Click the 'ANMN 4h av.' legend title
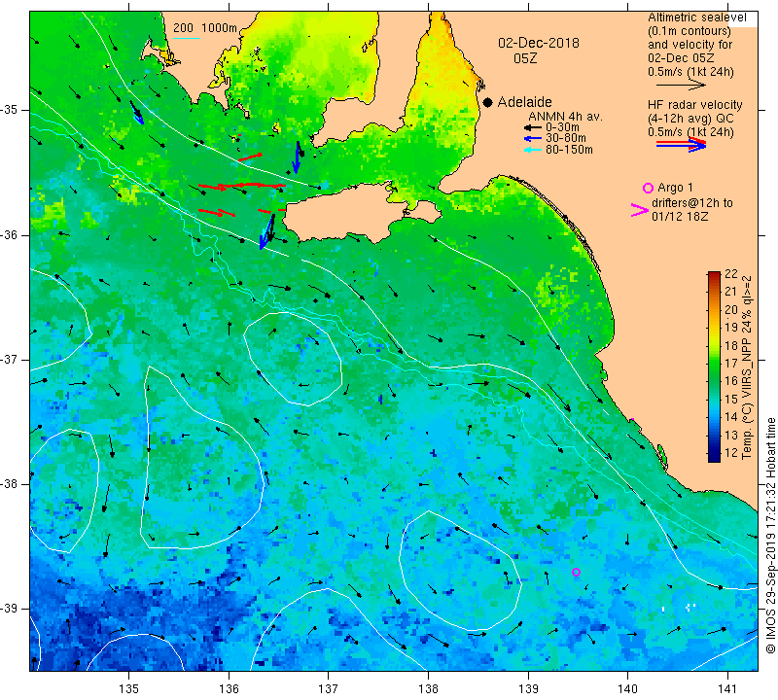 565,117
